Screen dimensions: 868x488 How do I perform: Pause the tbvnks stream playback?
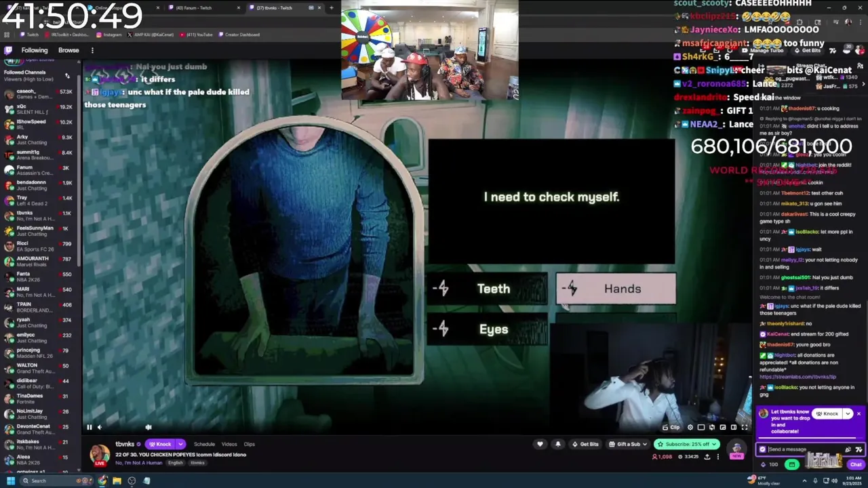coord(89,427)
